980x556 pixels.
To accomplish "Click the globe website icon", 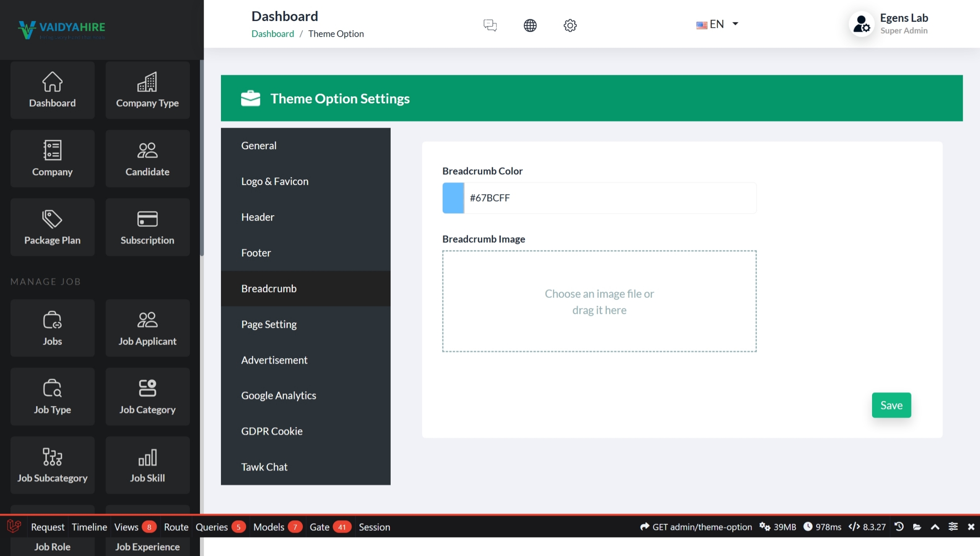I will pos(530,25).
